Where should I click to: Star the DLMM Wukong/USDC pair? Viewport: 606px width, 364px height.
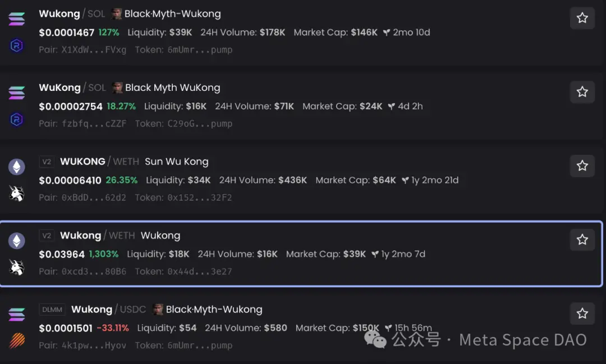582,314
